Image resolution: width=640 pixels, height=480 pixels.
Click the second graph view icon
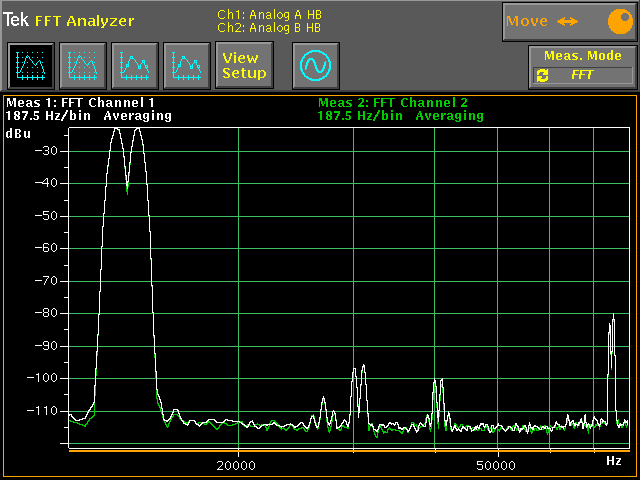(82, 66)
